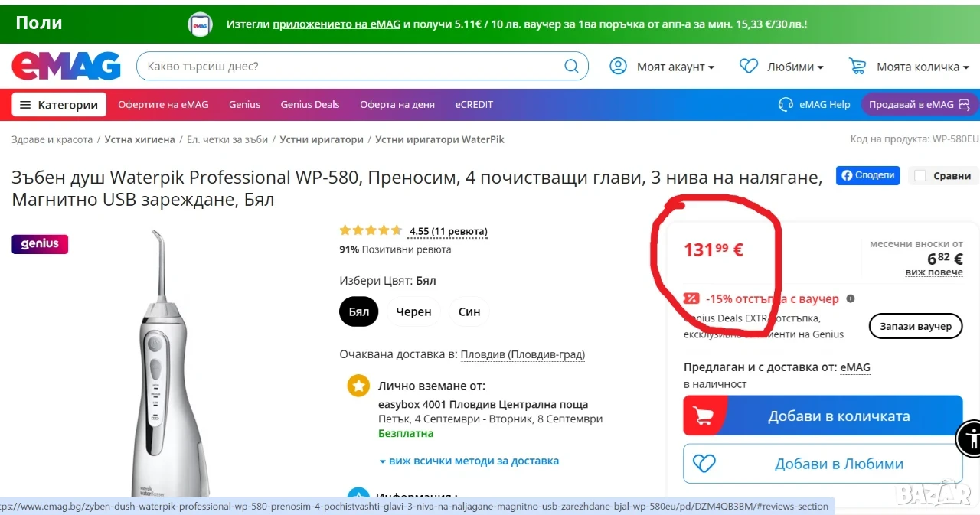Image resolution: width=980 pixels, height=515 pixels.
Task: Click the Добави в количката button
Action: [x=823, y=416]
